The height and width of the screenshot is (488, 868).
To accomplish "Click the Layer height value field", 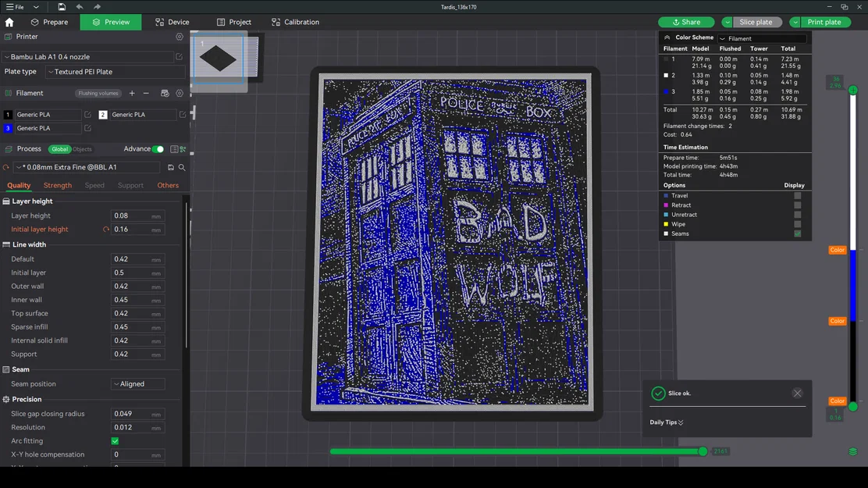I will pyautogui.click(x=138, y=216).
